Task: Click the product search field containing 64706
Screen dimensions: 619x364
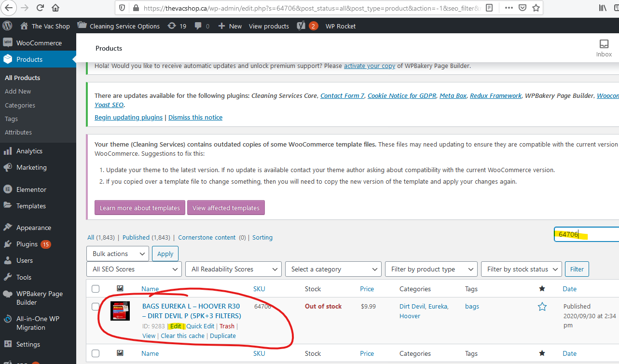Action: click(586, 234)
